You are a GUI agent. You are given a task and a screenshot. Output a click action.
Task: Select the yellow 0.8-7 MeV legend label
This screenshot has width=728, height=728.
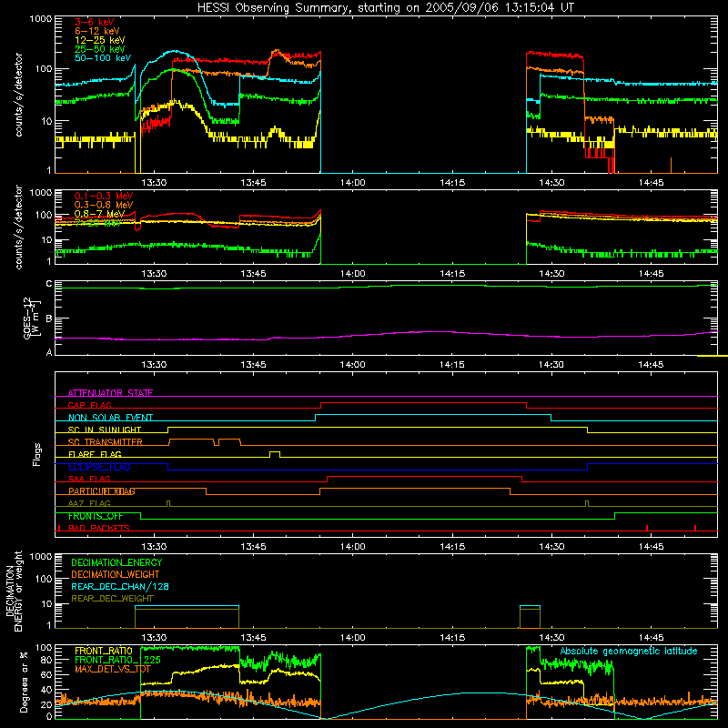[x=99, y=214]
